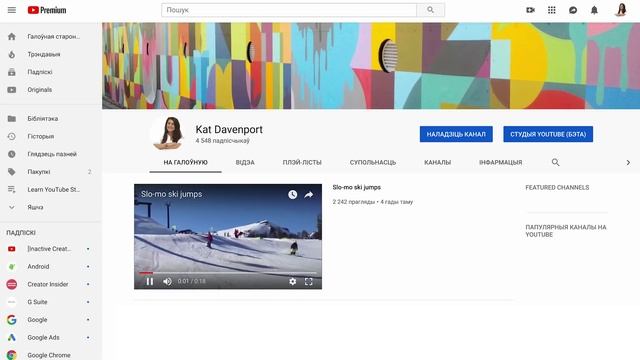The image size is (640, 360).
Task: Open Originals play icon in sidebar
Action: click(12, 90)
